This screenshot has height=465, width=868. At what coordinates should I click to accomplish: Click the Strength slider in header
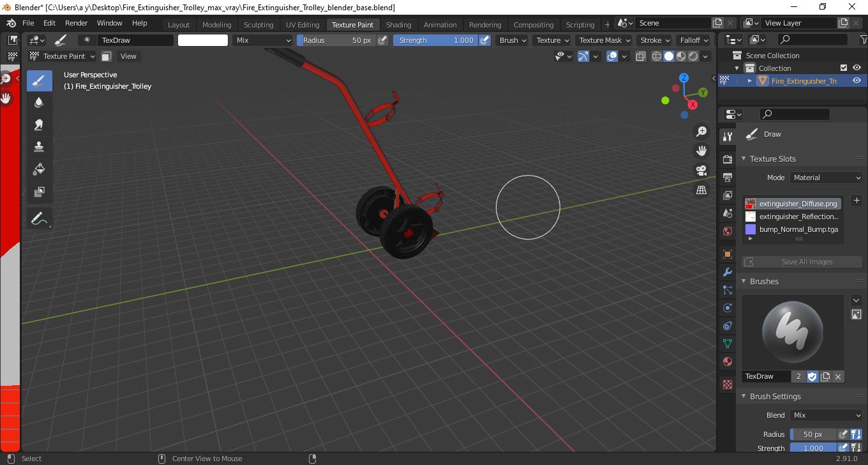click(435, 40)
